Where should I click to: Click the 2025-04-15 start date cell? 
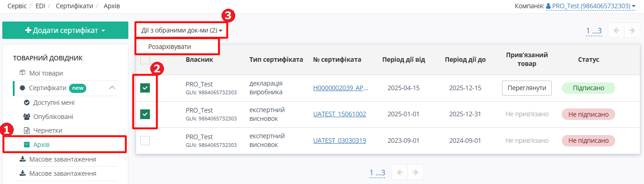click(403, 88)
